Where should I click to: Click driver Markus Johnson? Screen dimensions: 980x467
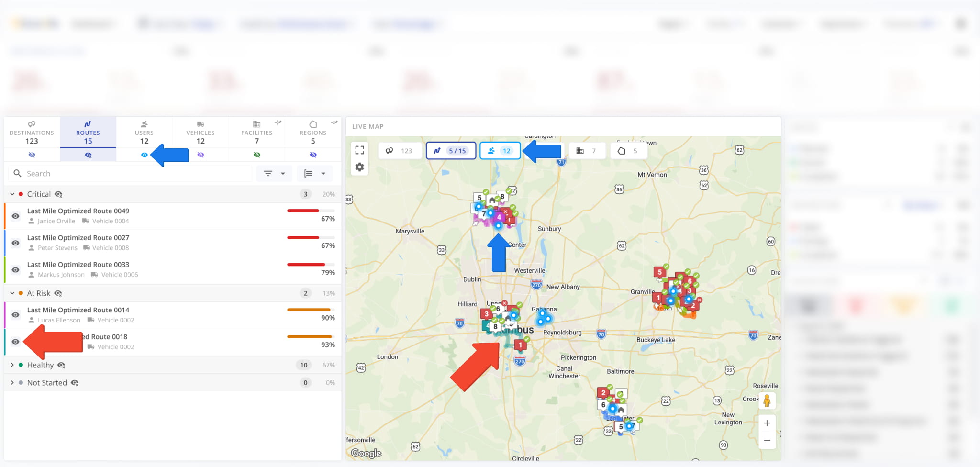[x=61, y=275]
